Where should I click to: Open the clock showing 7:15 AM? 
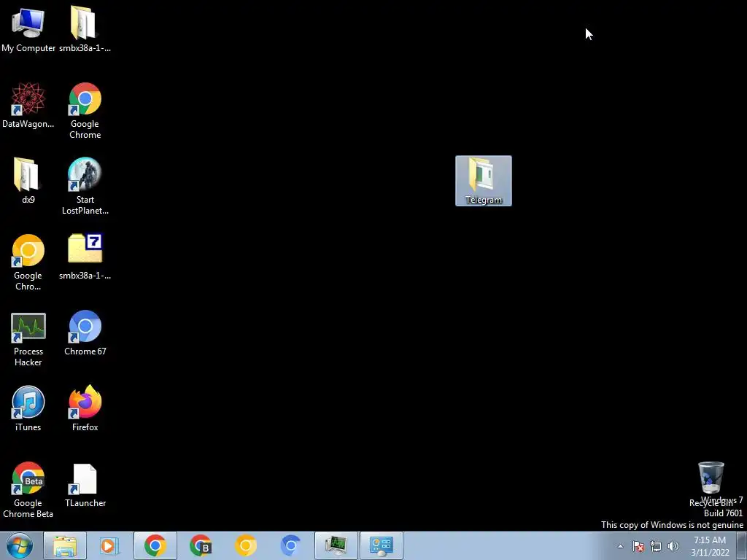click(x=710, y=546)
